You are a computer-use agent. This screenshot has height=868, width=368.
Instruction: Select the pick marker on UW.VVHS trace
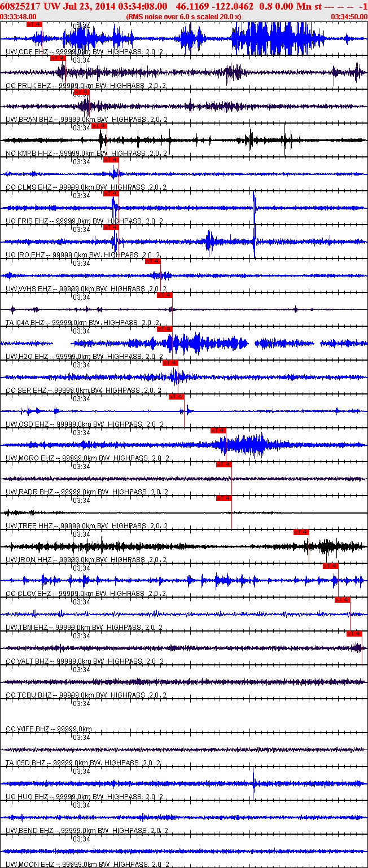tap(153, 261)
